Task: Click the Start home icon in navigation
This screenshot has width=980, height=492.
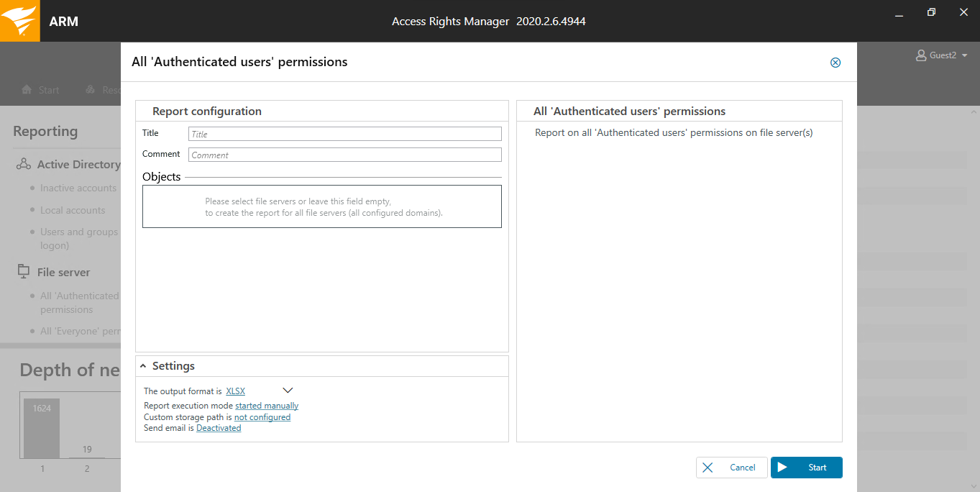Action: point(27,90)
